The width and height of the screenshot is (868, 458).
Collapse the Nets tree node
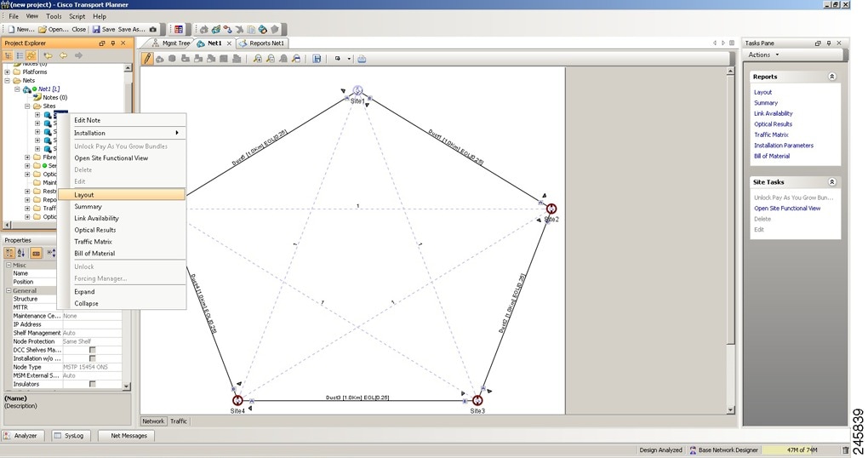coord(7,80)
